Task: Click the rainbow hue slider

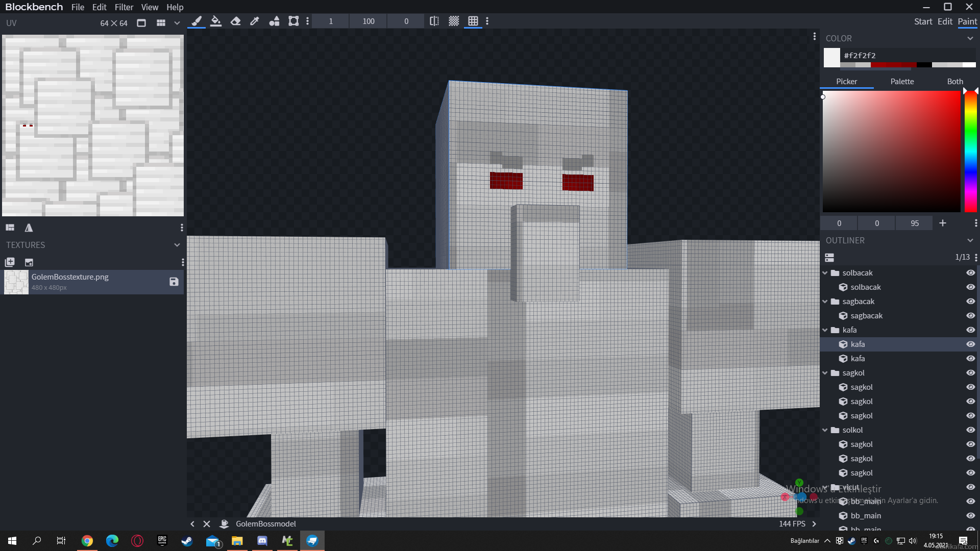Action: (x=970, y=152)
